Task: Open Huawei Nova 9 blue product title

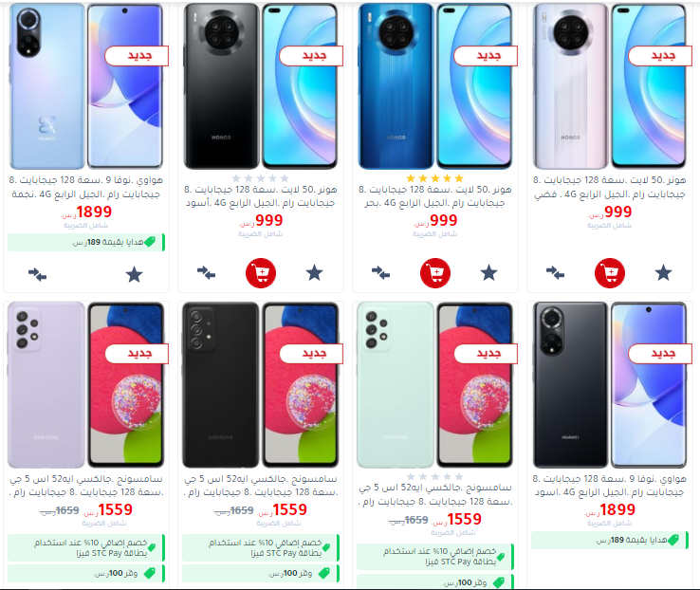Action: (x=86, y=187)
